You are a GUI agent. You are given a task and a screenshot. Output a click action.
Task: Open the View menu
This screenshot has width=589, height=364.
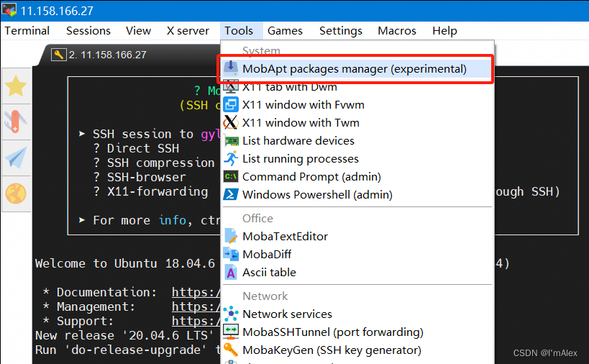138,31
